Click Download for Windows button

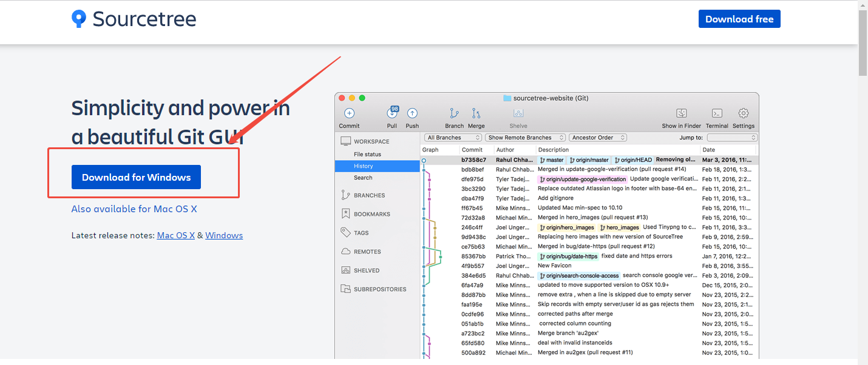(x=136, y=177)
